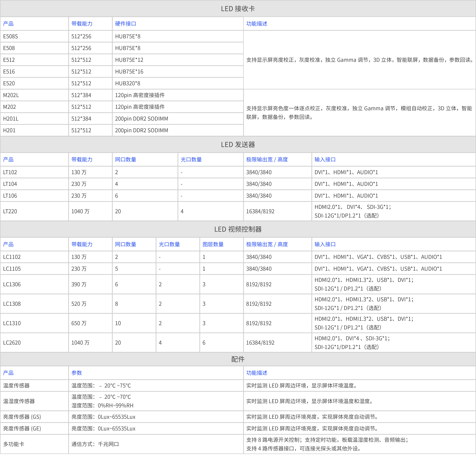Select the LT106 product cell

pos(34,196)
